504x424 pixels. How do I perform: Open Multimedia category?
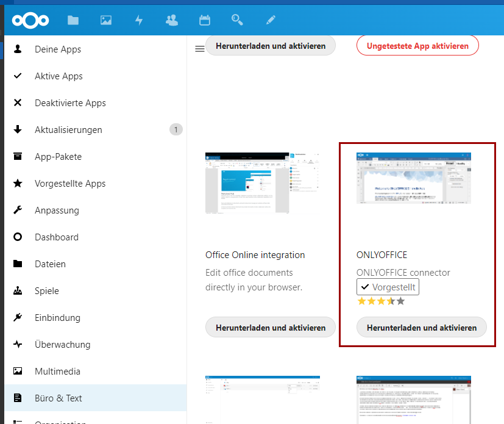point(96,372)
